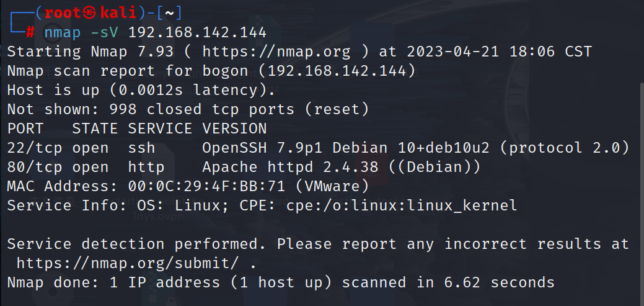Click the cpe:/o:linux:linux_kernel text
Screen dimensions: 644x306
pos(402,205)
